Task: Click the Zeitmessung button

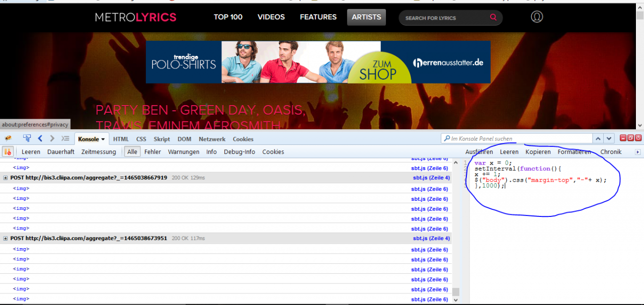Action: 99,151
